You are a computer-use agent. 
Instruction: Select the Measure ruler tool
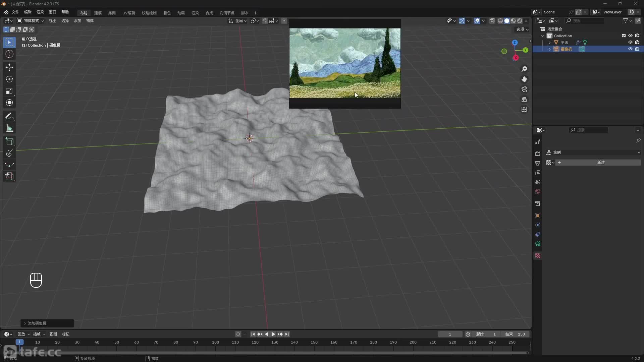tap(9, 128)
